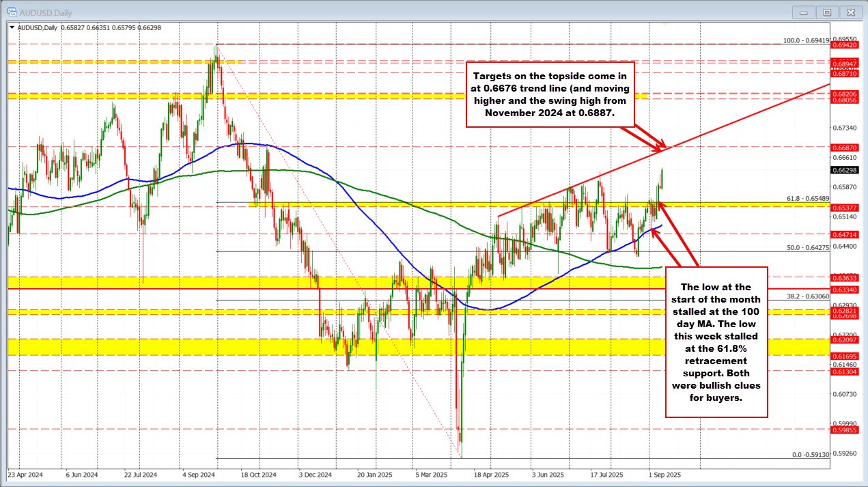Click the red 0.61695 price tag
Viewport: 868px width, 487px height.
coord(844,356)
